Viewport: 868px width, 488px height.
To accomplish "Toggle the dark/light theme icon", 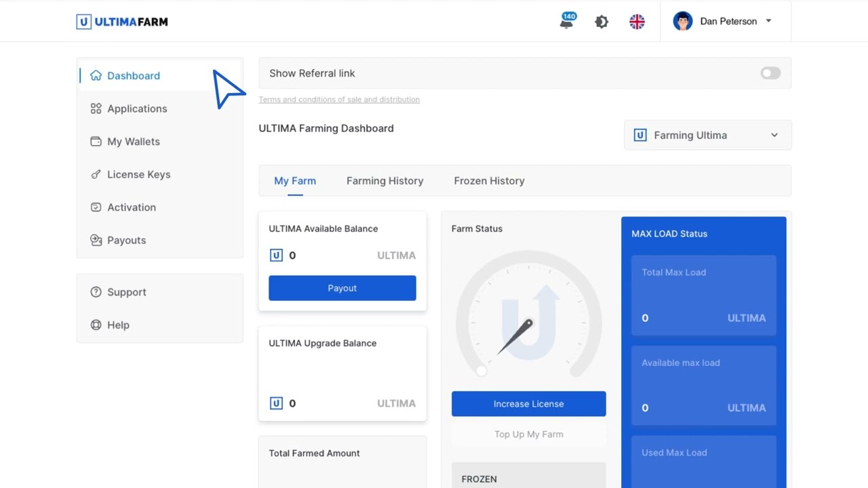I will coord(601,22).
